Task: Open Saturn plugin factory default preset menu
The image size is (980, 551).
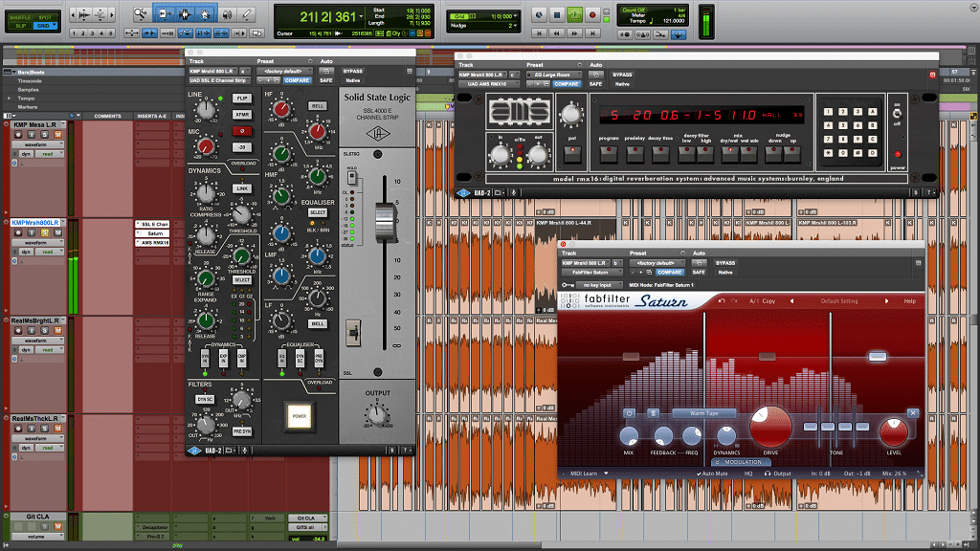Action: (x=657, y=263)
